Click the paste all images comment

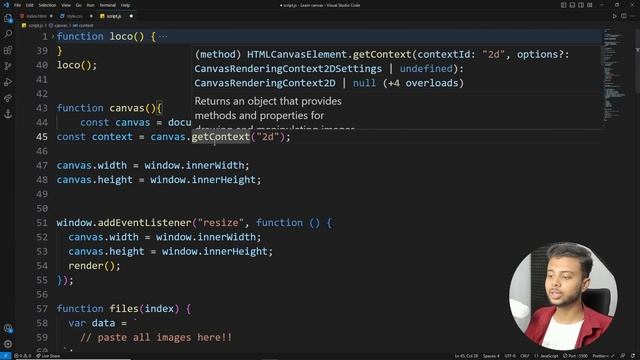(156, 338)
